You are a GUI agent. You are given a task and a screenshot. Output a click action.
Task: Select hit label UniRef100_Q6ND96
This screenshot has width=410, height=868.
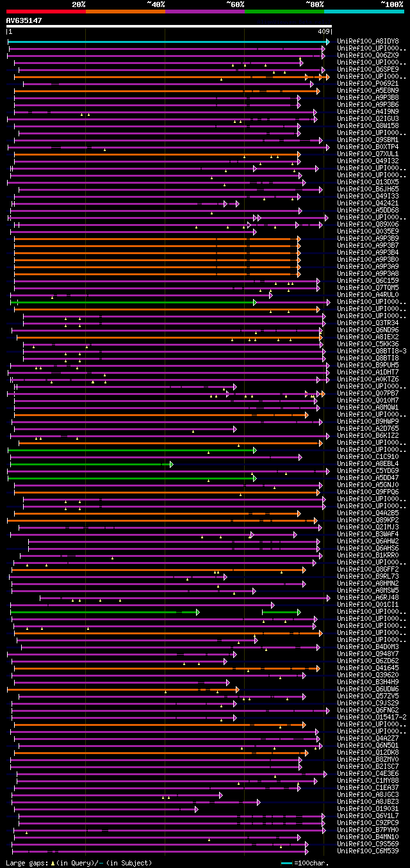click(369, 330)
